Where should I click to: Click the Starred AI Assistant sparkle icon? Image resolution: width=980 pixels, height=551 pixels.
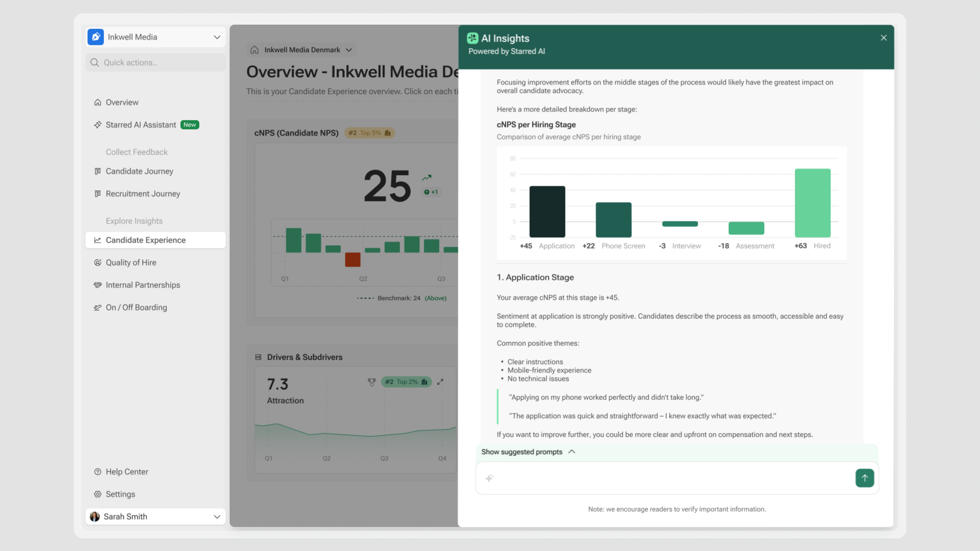98,125
